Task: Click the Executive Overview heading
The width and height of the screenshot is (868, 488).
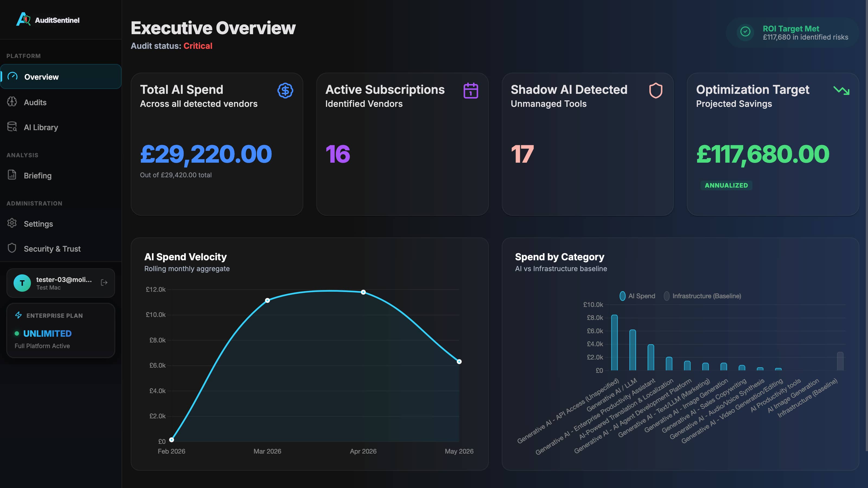Action: click(213, 28)
